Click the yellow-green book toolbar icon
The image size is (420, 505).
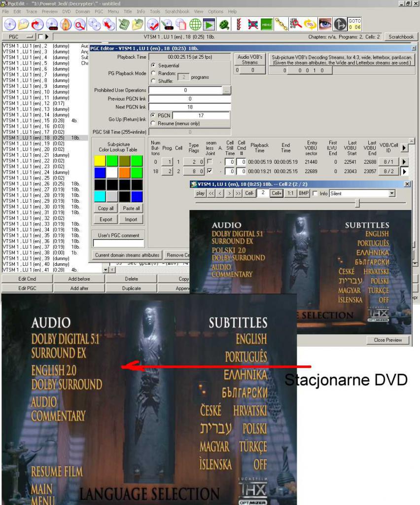[138, 25]
